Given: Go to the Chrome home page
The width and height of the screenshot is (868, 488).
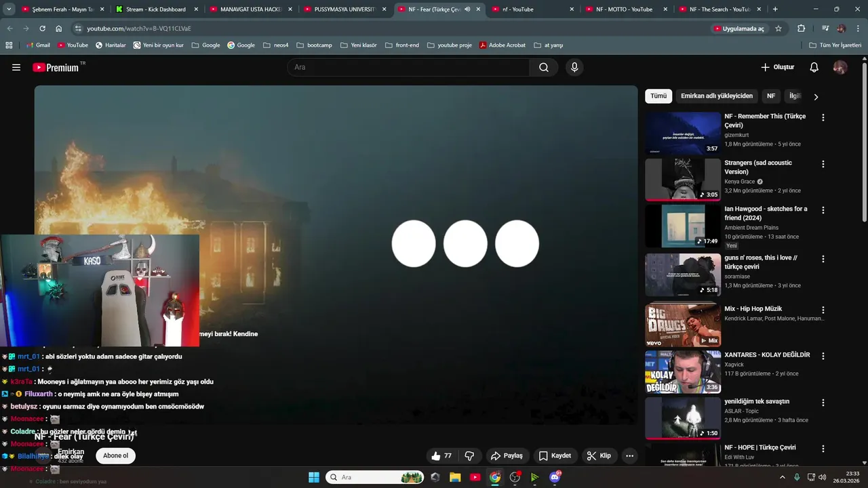Looking at the screenshot, I should (x=59, y=28).
